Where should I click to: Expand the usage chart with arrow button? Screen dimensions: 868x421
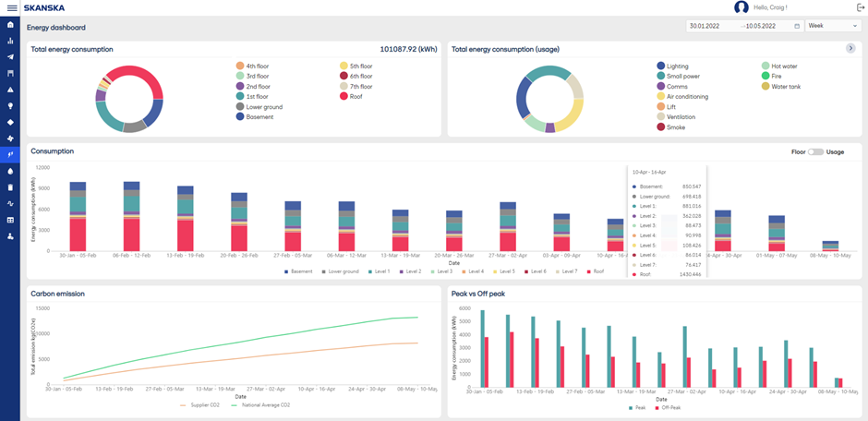tap(850, 49)
